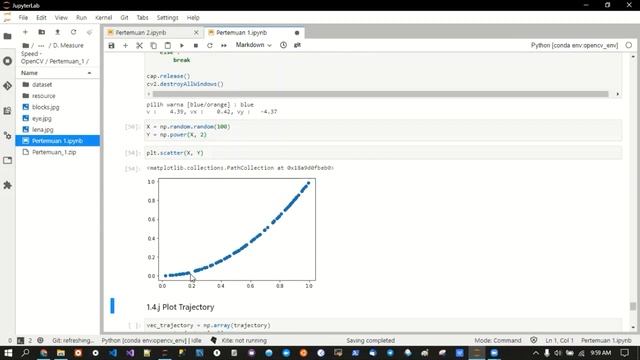Open the Settings menu

(x=167, y=18)
